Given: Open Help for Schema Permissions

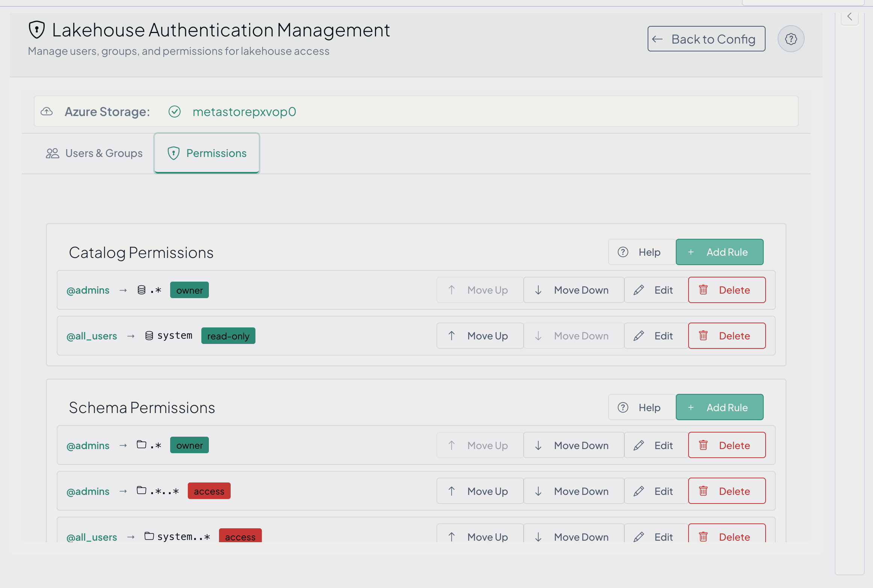Looking at the screenshot, I should point(642,407).
